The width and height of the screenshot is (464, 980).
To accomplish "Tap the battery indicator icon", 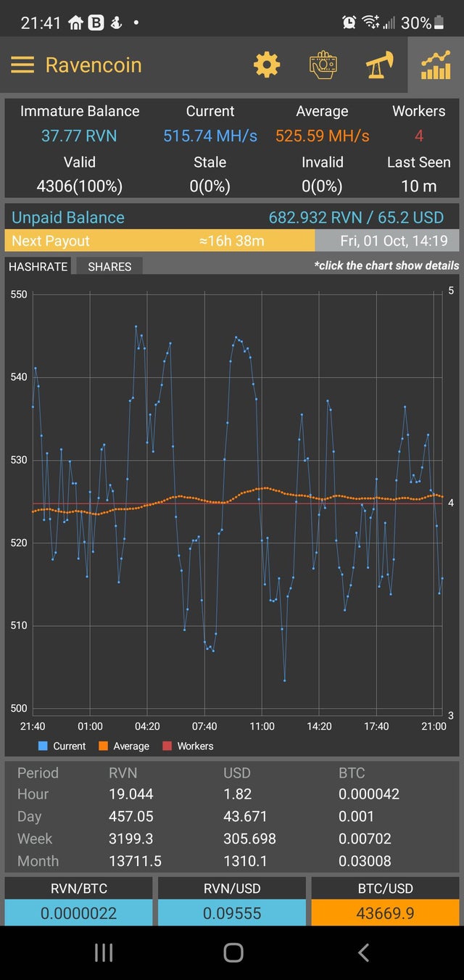I will (439, 23).
